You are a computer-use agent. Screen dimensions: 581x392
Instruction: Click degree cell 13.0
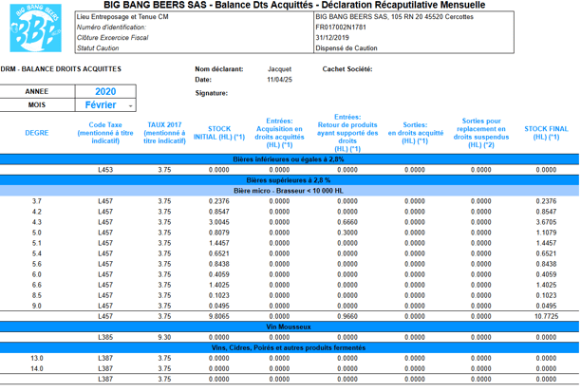click(37, 358)
